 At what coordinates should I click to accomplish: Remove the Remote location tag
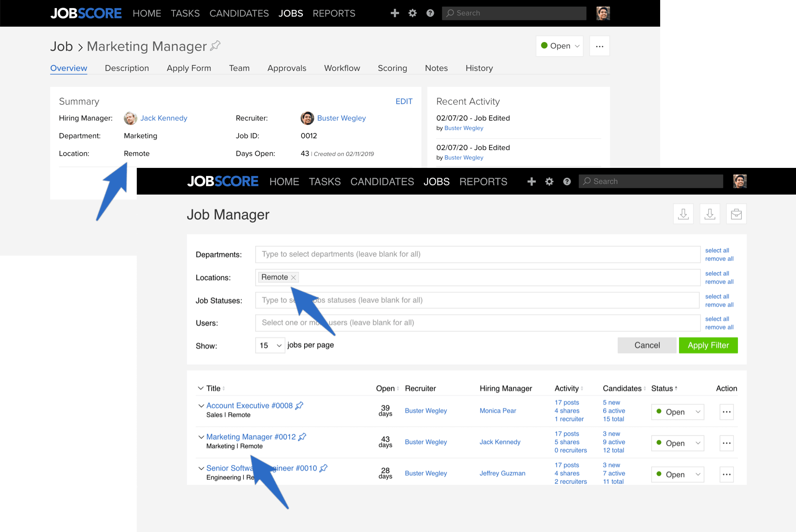[293, 277]
